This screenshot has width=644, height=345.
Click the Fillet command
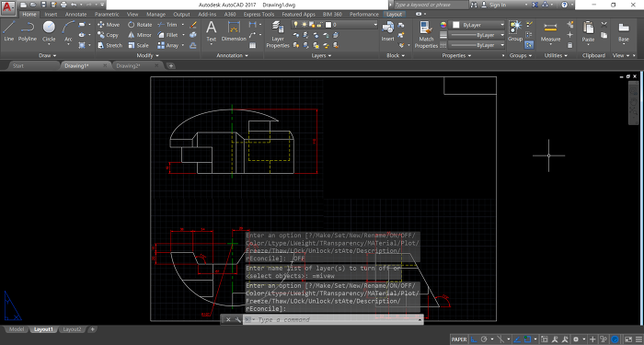pyautogui.click(x=167, y=35)
